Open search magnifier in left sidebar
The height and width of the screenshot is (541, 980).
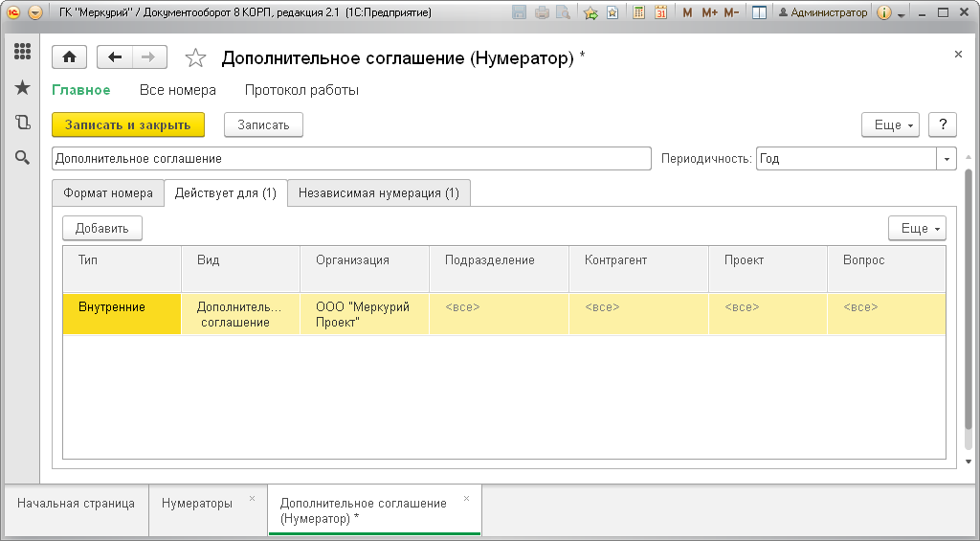coord(23,158)
